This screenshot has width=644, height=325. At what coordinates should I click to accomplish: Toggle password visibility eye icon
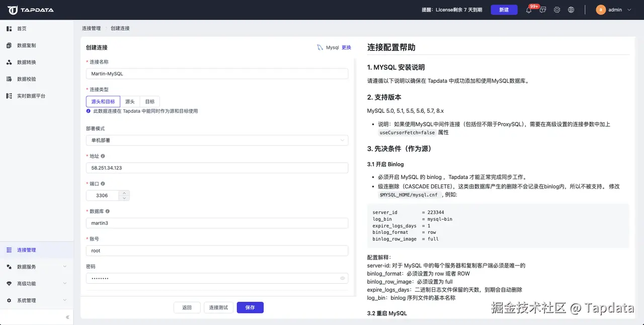point(342,278)
